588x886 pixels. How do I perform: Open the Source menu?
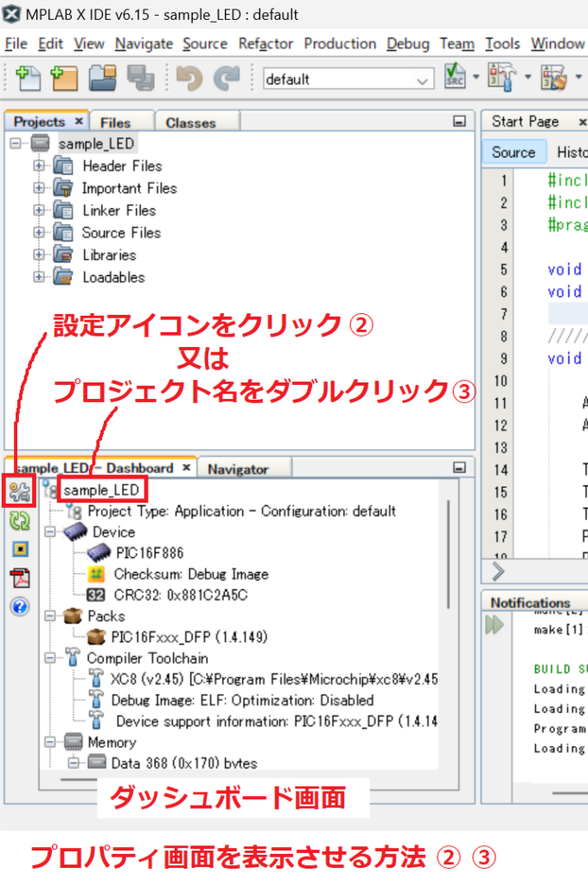click(205, 43)
